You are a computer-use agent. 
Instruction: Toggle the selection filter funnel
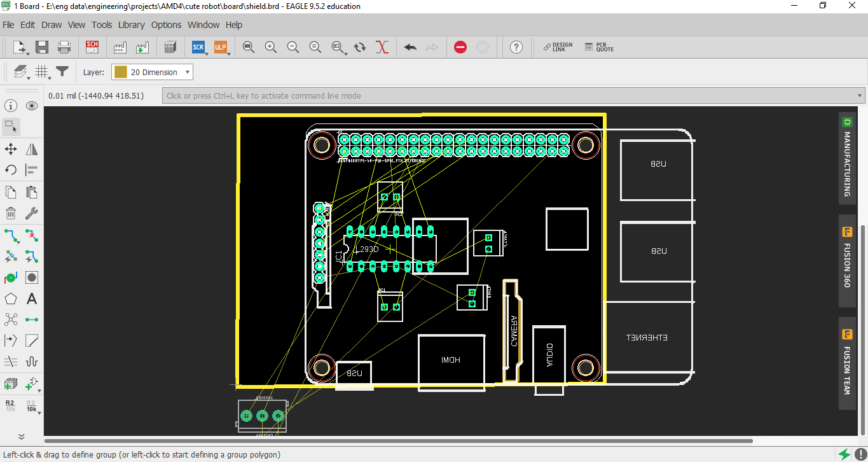pos(62,72)
